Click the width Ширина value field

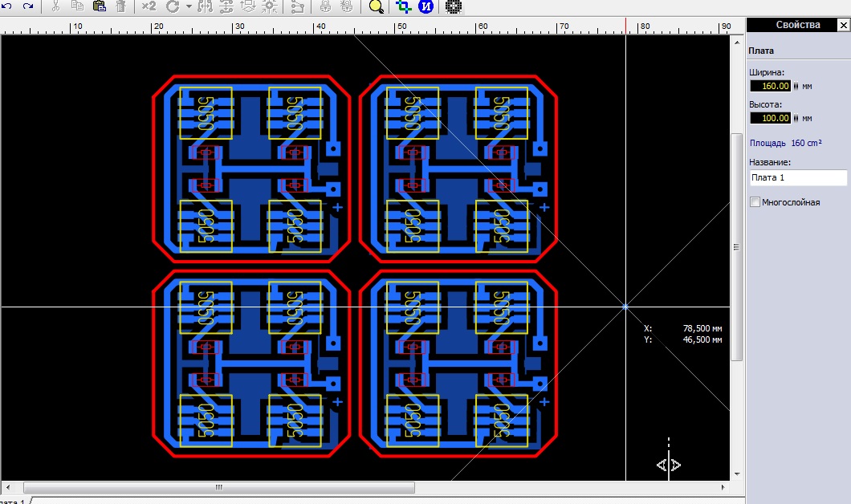771,85
